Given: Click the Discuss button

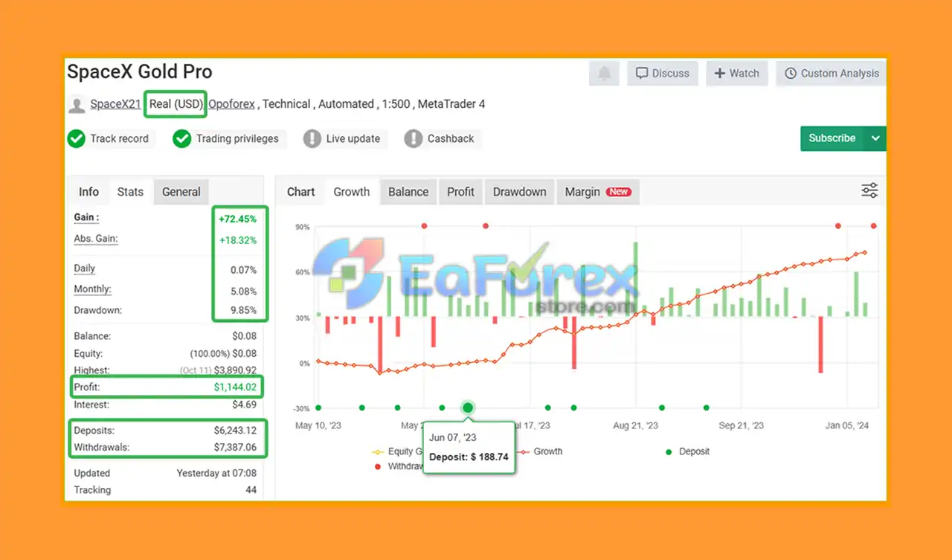Looking at the screenshot, I should (x=663, y=74).
